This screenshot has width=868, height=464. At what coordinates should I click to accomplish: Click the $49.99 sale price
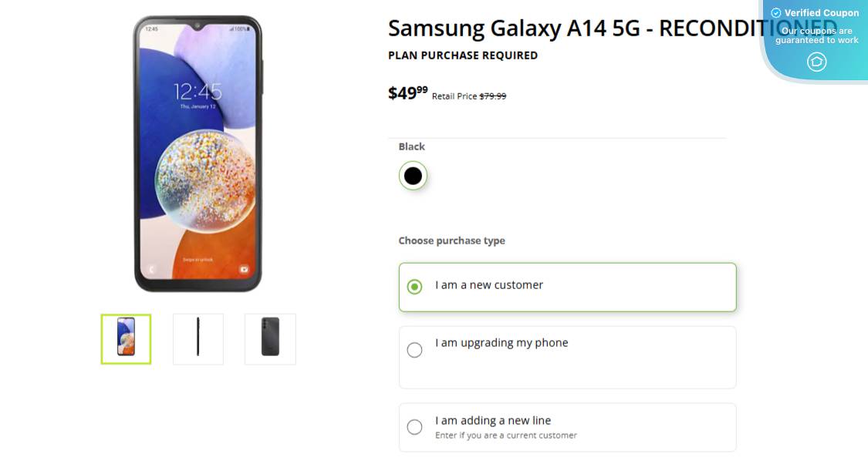pos(407,93)
